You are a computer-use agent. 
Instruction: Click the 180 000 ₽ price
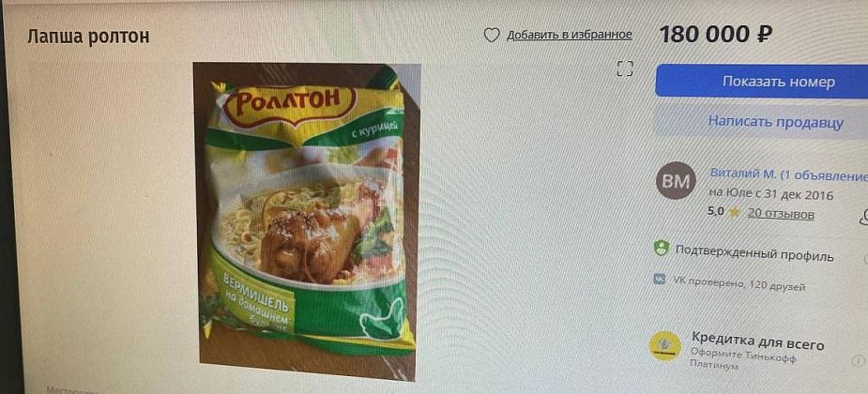(716, 35)
